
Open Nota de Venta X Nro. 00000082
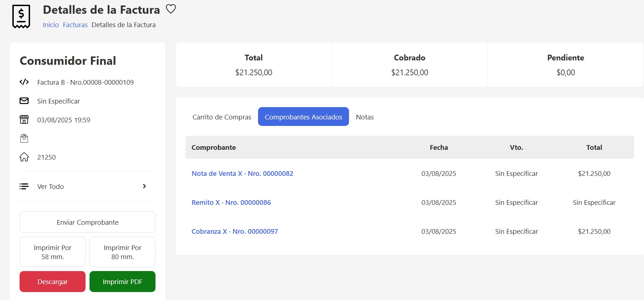tap(242, 174)
